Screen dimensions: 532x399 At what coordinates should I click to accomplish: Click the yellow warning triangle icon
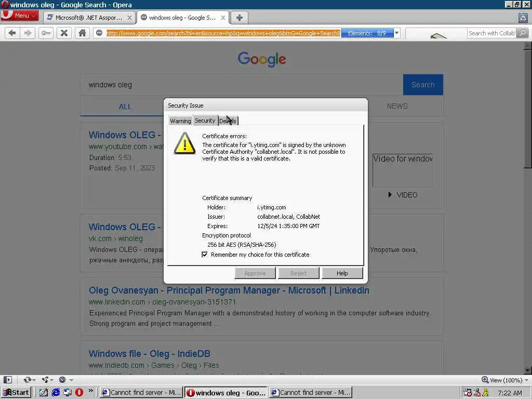pos(184,143)
